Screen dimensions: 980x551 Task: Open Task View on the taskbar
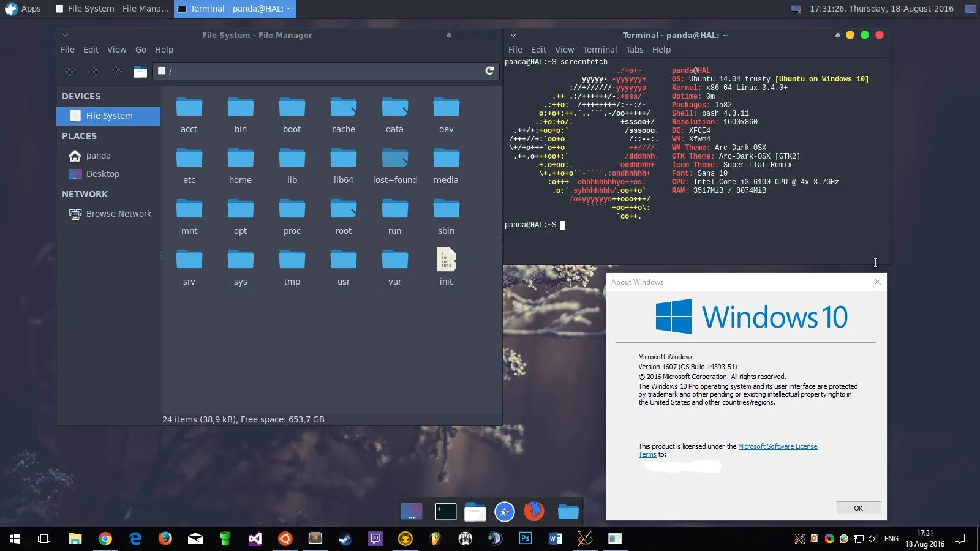point(44,539)
